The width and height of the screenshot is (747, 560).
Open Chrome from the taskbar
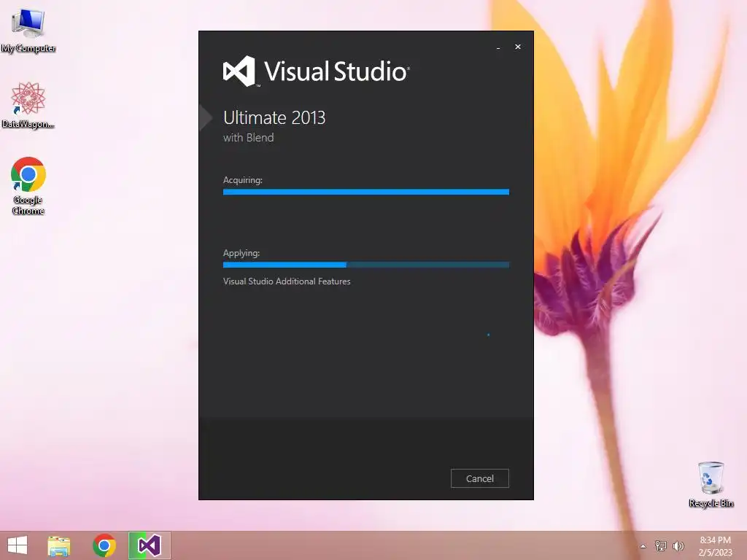coord(104,545)
